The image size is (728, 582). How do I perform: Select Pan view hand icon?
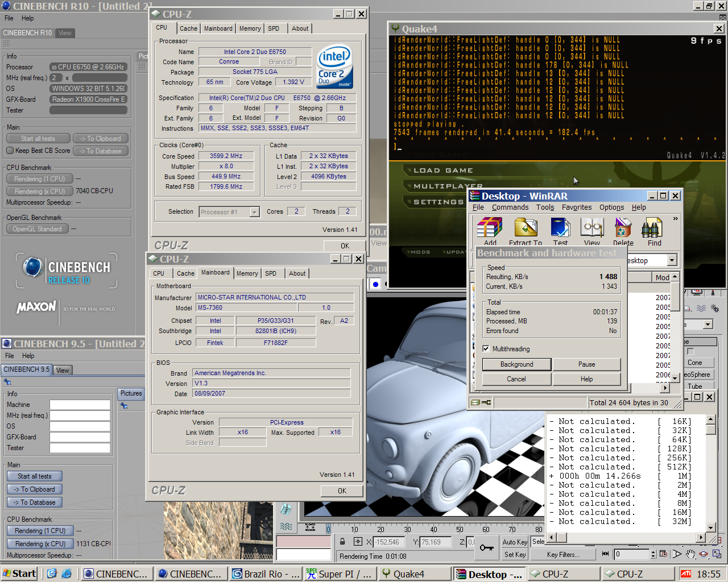690,554
